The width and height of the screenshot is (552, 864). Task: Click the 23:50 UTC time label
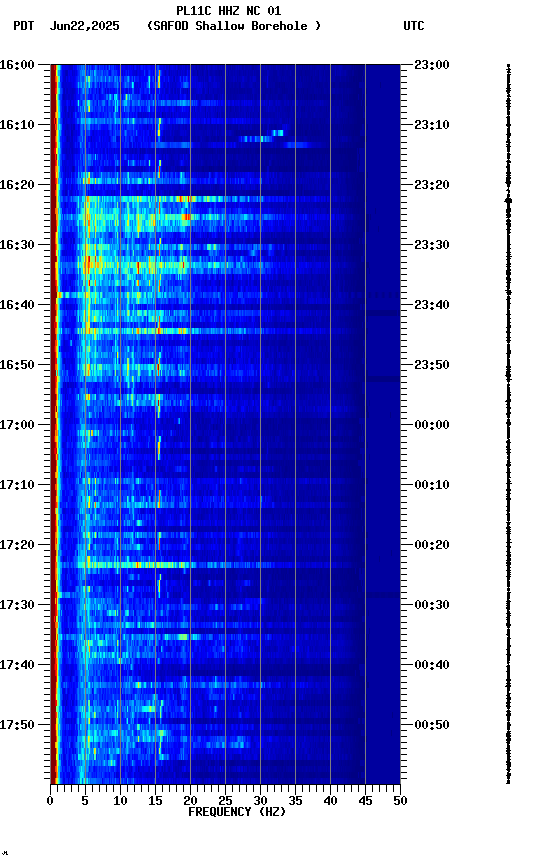pos(432,365)
